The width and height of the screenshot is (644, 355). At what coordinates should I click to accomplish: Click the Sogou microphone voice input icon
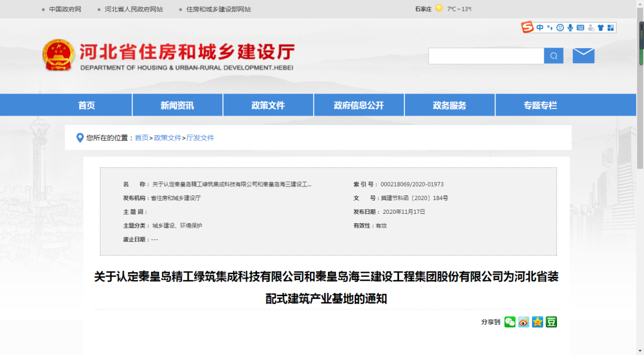click(570, 27)
